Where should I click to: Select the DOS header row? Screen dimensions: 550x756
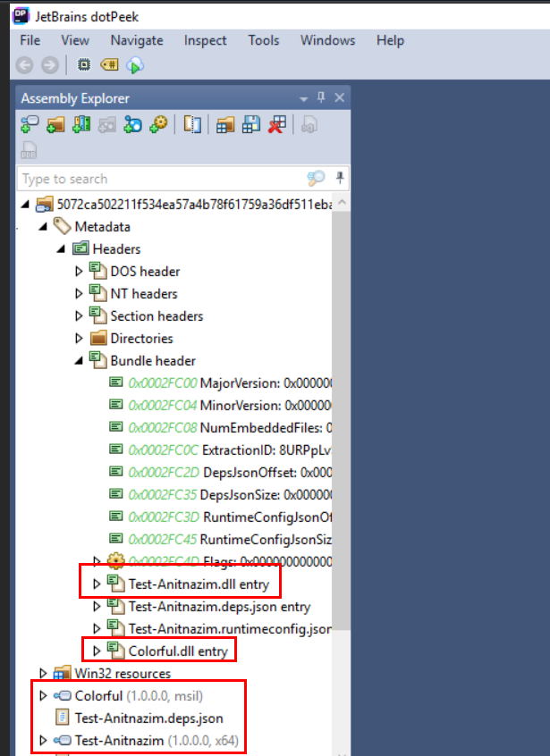coord(134,272)
